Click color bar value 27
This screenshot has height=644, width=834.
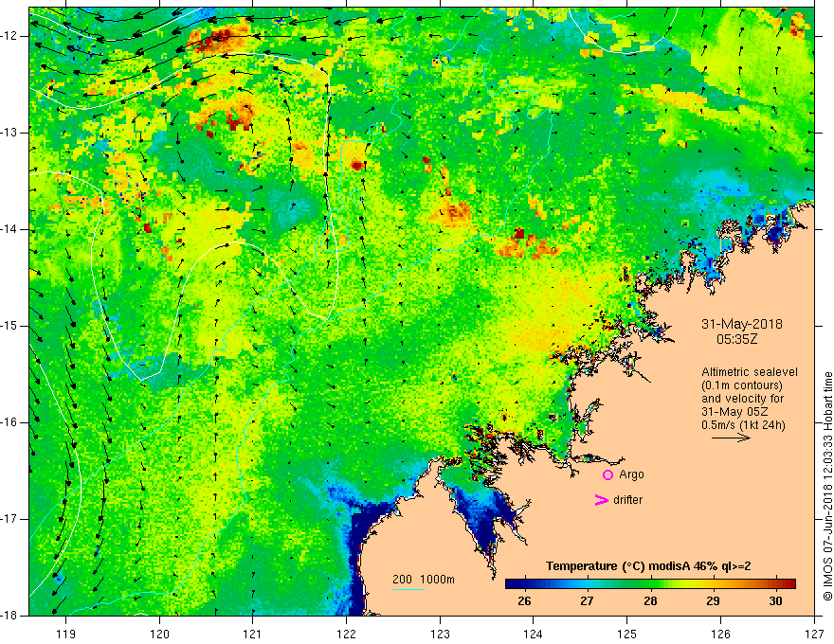[587, 601]
